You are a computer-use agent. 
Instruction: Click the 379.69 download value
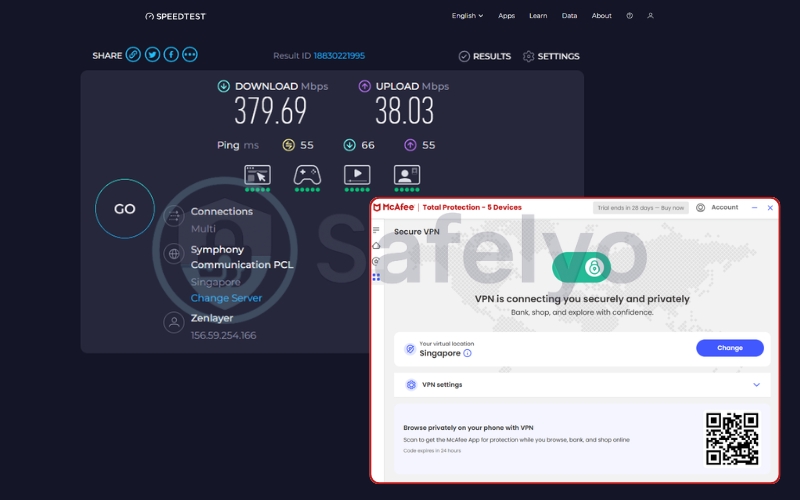(270, 111)
